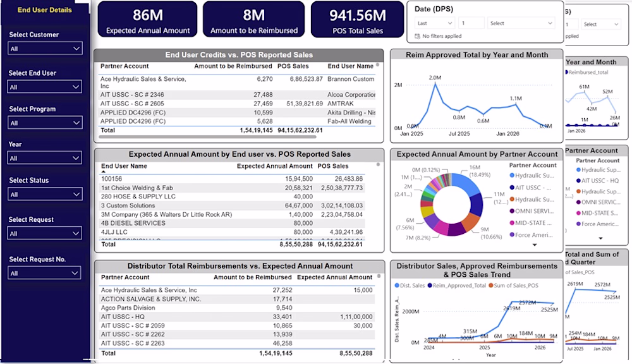Open the Year slicer dropdown
This screenshot has width=632, height=364.
(45, 158)
